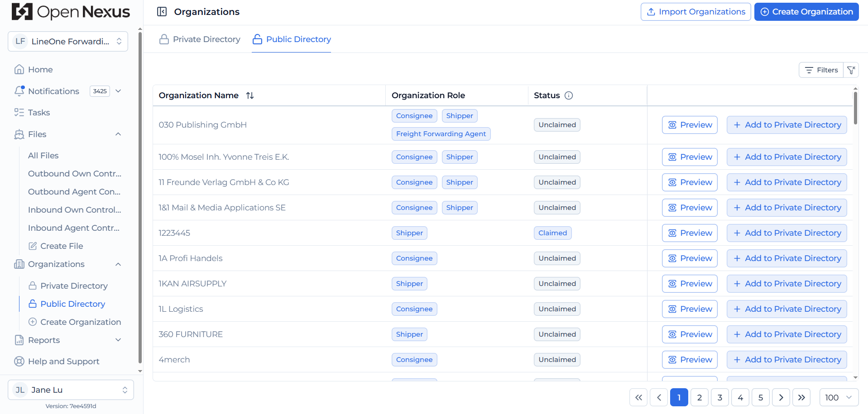The width and height of the screenshot is (868, 414).
Task: Open the Jane Lu user menu
Action: point(71,390)
